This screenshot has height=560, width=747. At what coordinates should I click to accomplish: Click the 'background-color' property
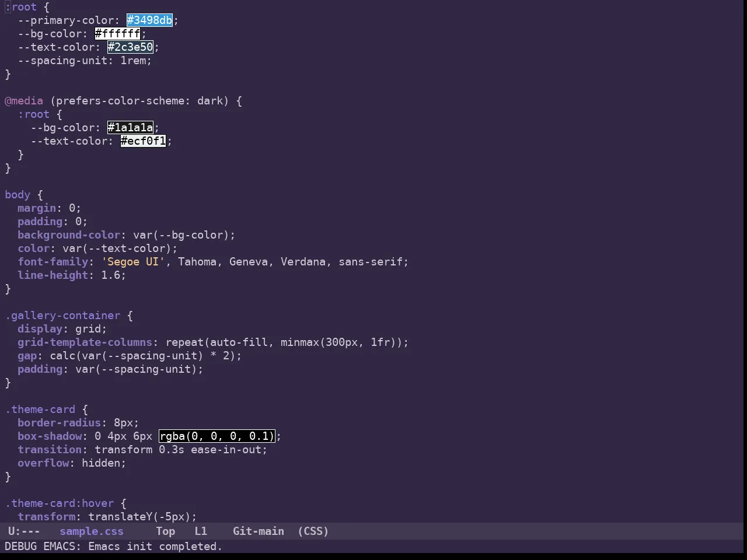(x=69, y=235)
